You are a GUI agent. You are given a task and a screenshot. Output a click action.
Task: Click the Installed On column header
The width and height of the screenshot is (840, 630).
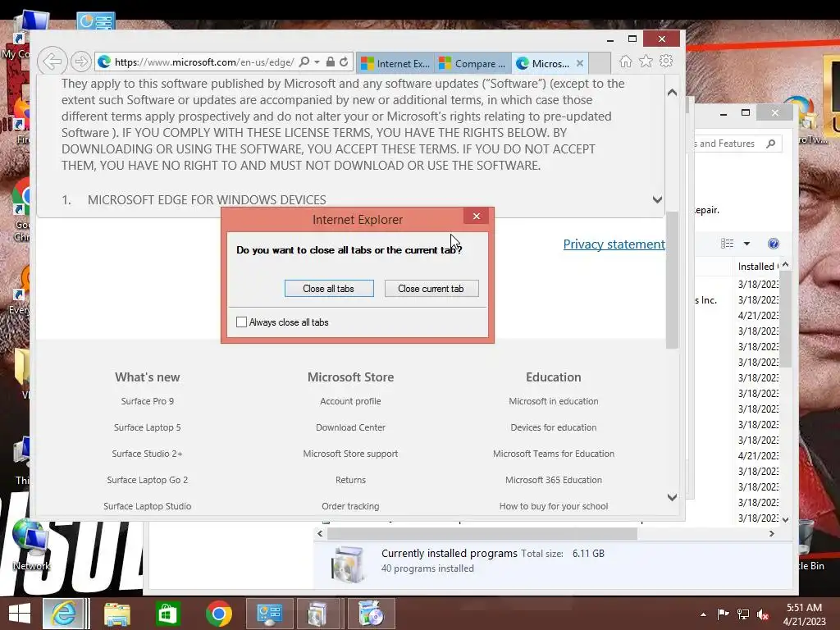pyautogui.click(x=756, y=267)
